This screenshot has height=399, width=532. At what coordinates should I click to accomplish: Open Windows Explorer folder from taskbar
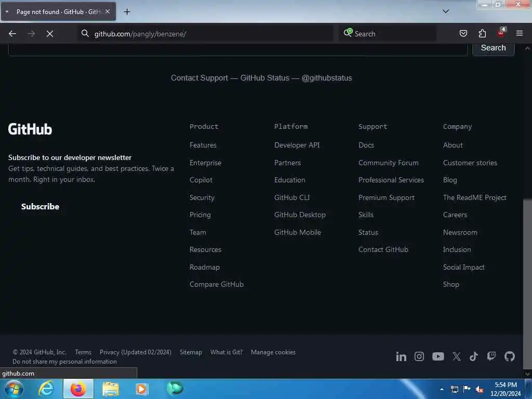[111, 389]
